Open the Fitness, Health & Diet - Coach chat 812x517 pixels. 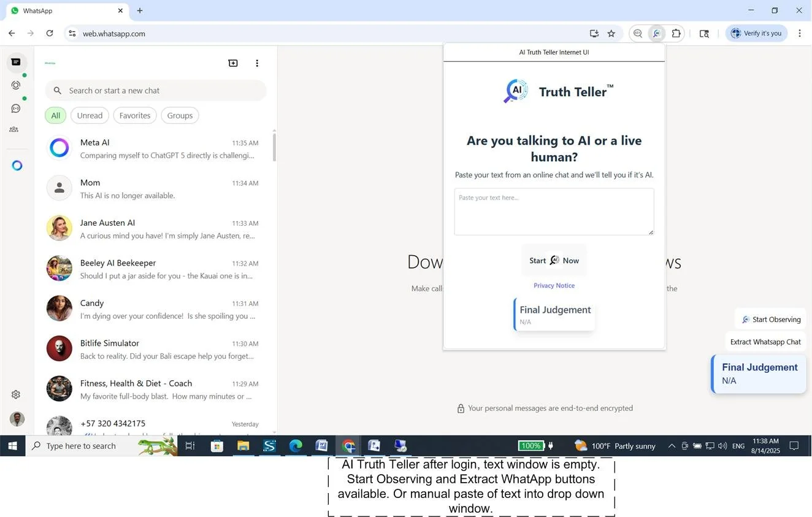[153, 389]
